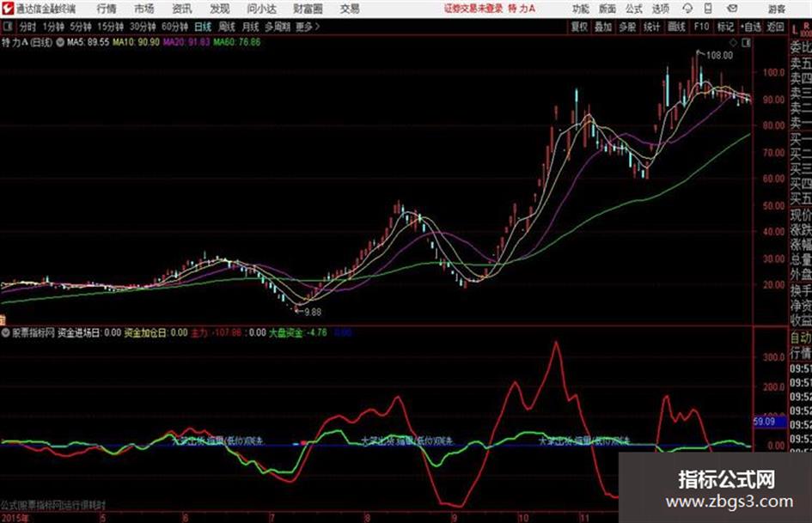
Task: Click the 叠加 overlay button
Action: (603, 27)
